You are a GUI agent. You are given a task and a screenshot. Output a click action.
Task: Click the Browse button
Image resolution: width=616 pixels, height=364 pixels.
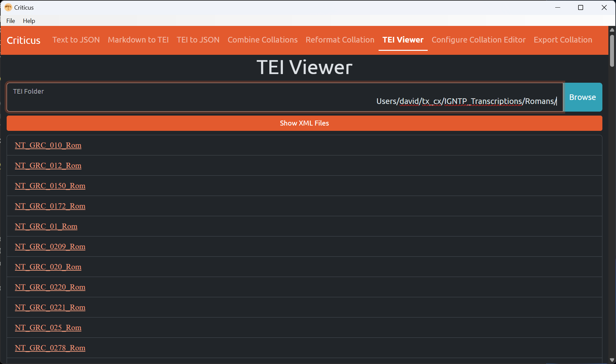582,97
